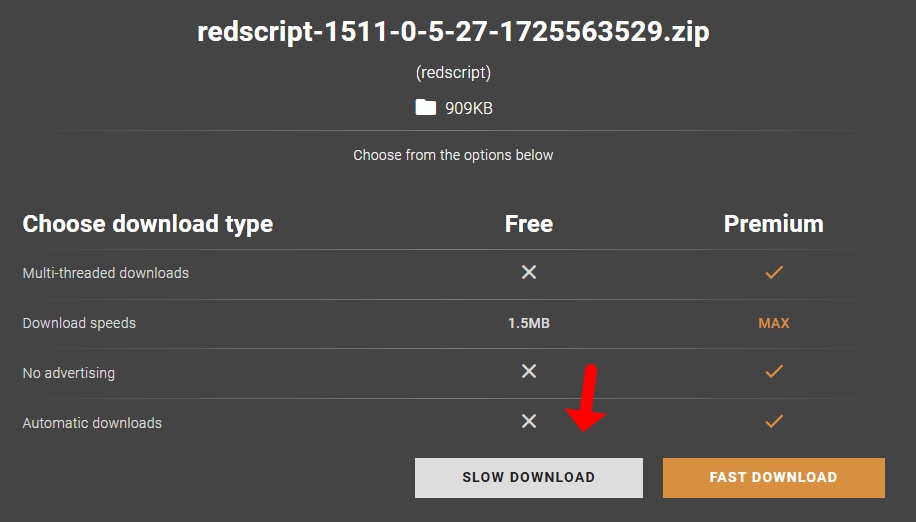Select the Premium column header
The height and width of the screenshot is (522, 916).
pos(773,224)
